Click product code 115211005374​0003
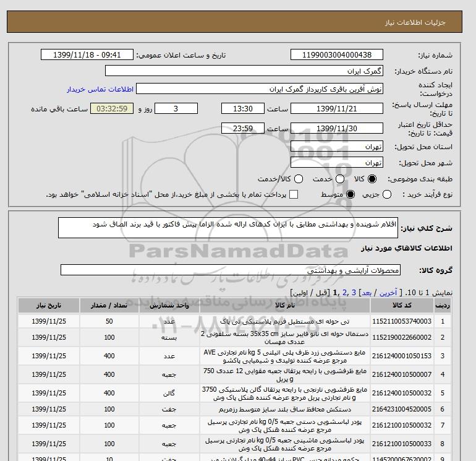This screenshot has height=461, width=476. click(402, 321)
